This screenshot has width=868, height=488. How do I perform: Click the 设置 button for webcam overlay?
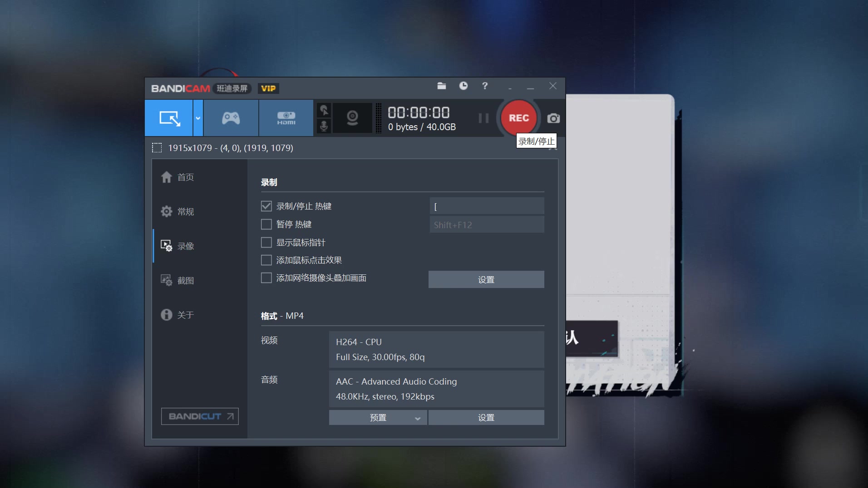(x=486, y=280)
